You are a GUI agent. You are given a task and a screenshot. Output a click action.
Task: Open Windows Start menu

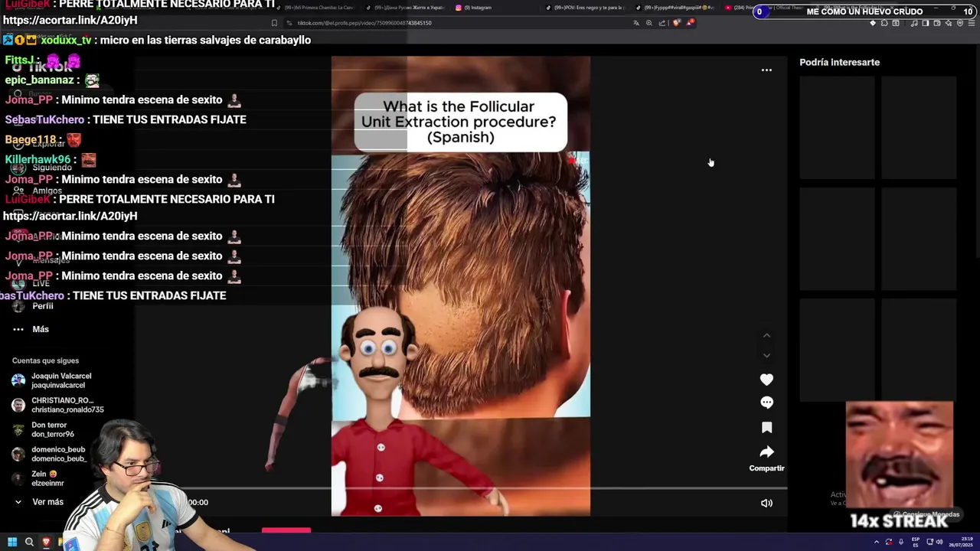point(12,542)
